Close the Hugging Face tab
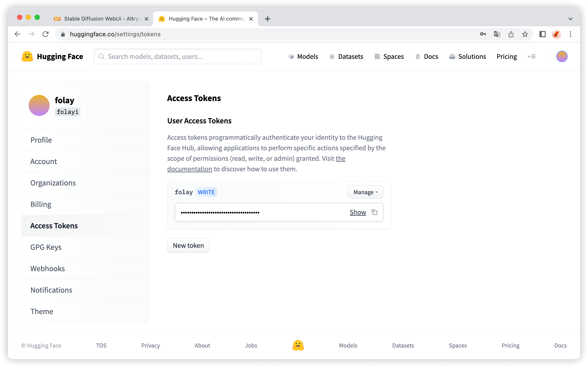 coord(251,19)
